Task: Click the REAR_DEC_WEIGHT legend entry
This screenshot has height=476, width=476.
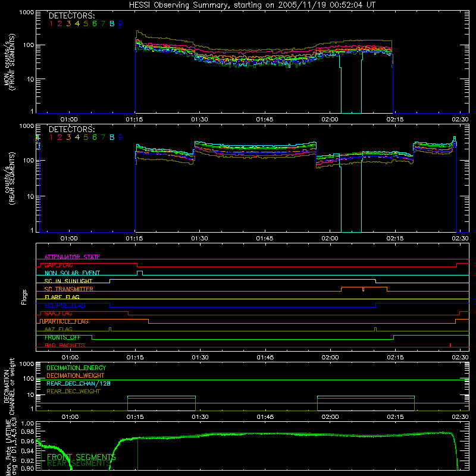Action: 73,392
